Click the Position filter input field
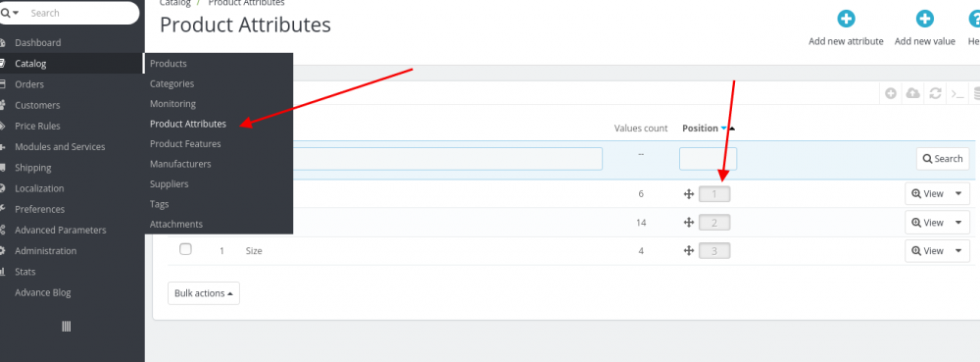980x362 pixels. click(x=709, y=159)
